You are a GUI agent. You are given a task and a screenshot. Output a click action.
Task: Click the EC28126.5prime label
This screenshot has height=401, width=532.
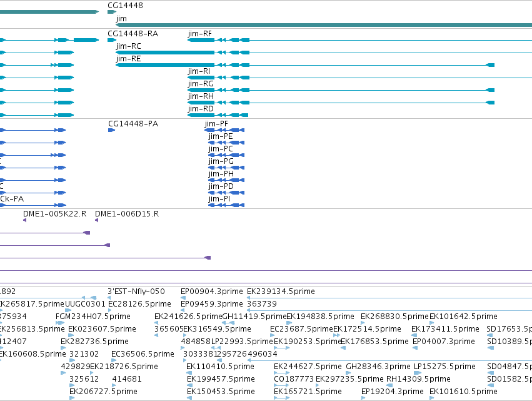click(x=139, y=304)
